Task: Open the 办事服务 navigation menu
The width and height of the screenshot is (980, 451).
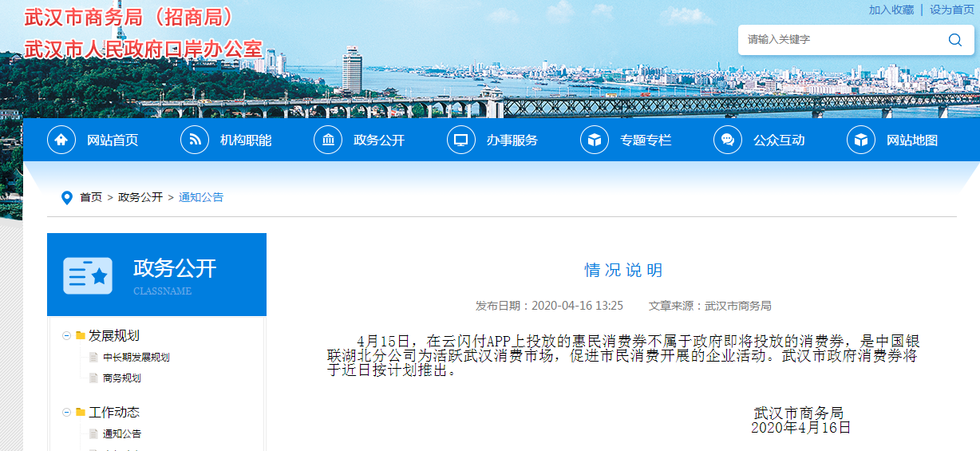Action: (x=512, y=140)
